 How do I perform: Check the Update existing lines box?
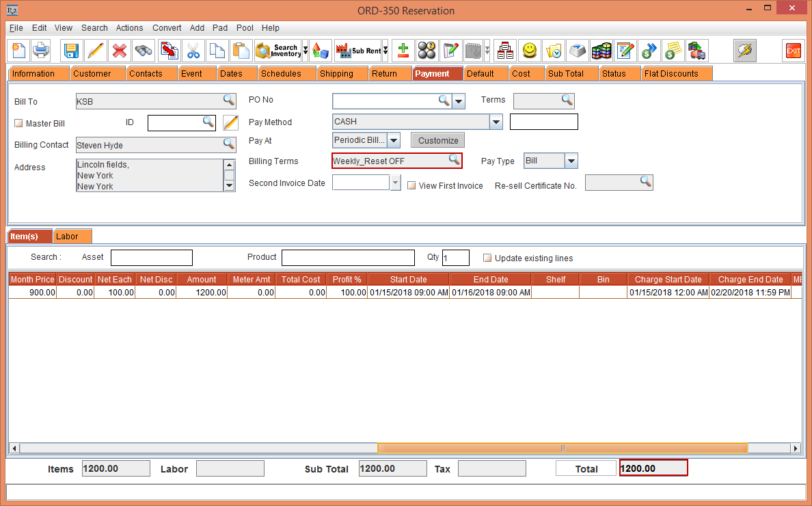click(x=487, y=258)
